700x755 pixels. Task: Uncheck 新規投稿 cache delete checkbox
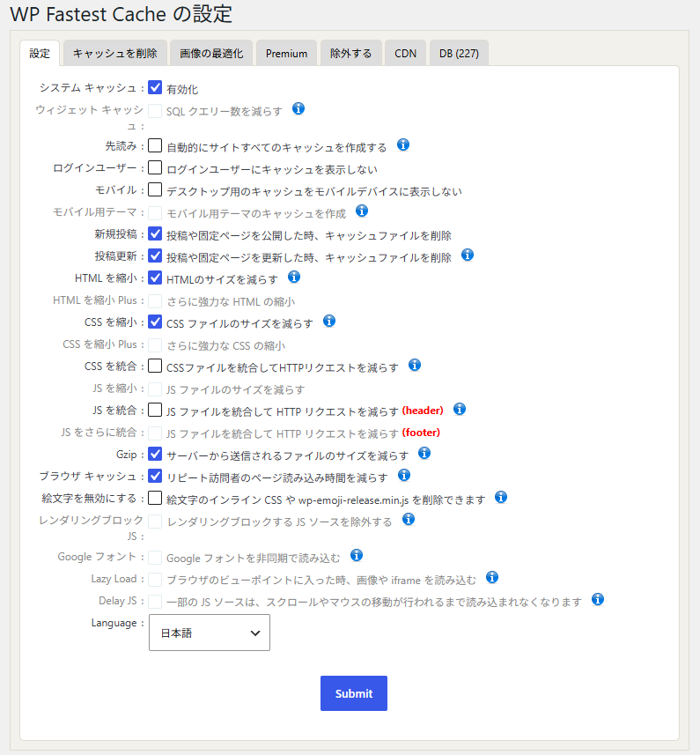(x=155, y=233)
